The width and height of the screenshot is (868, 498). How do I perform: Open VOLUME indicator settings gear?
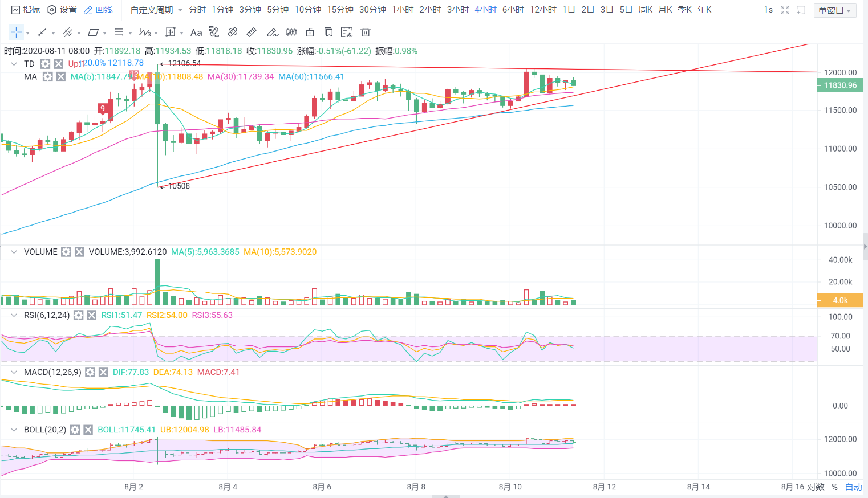(66, 252)
